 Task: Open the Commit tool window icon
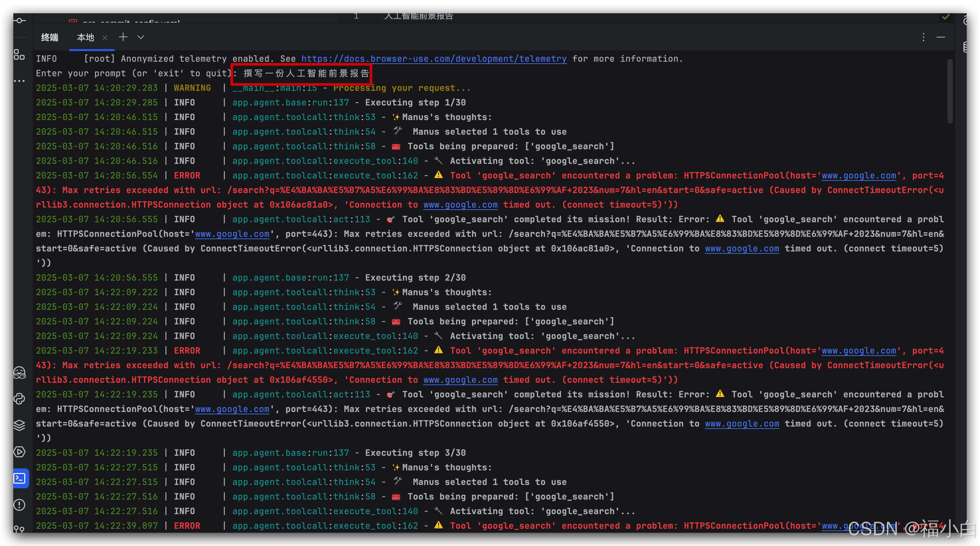[x=19, y=21]
